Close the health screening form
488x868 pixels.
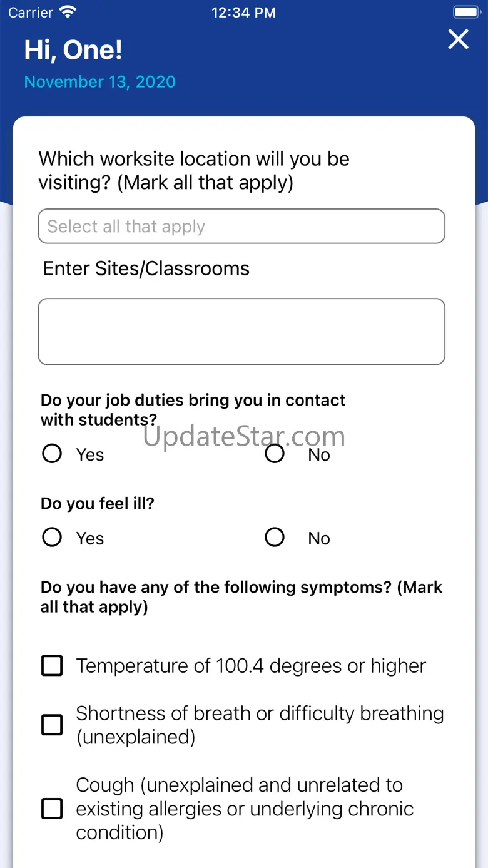point(458,39)
